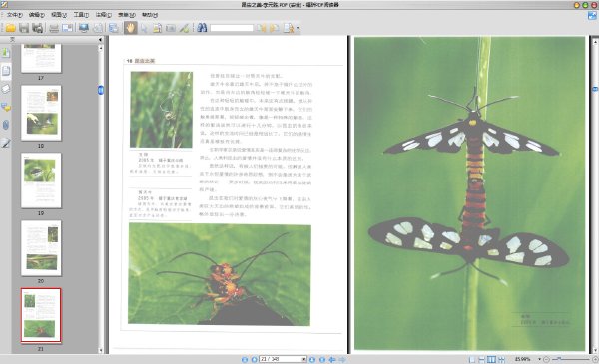Open the Signatures pen panel tab

[6, 143]
